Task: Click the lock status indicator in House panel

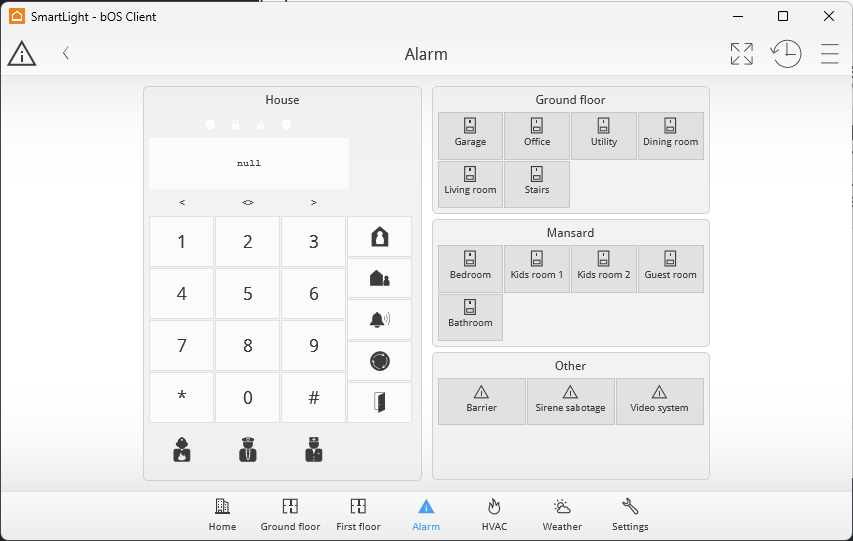Action: pyautogui.click(x=236, y=125)
